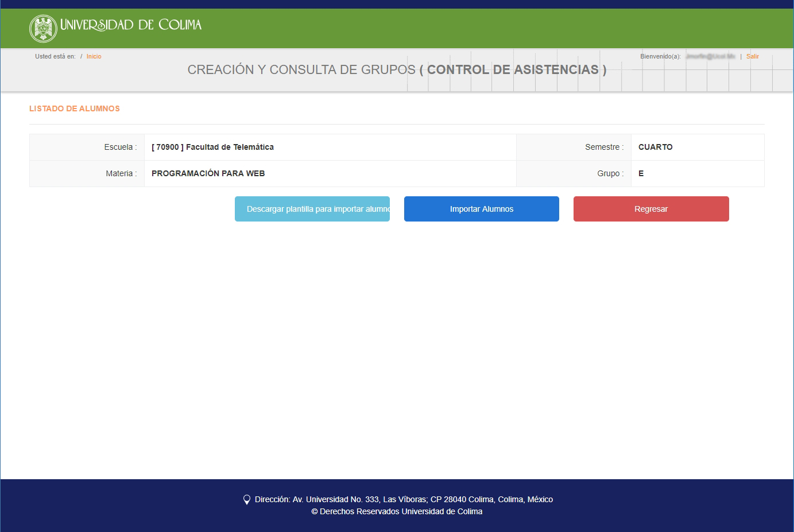Click the Facultad de Telemática school value

pos(212,147)
